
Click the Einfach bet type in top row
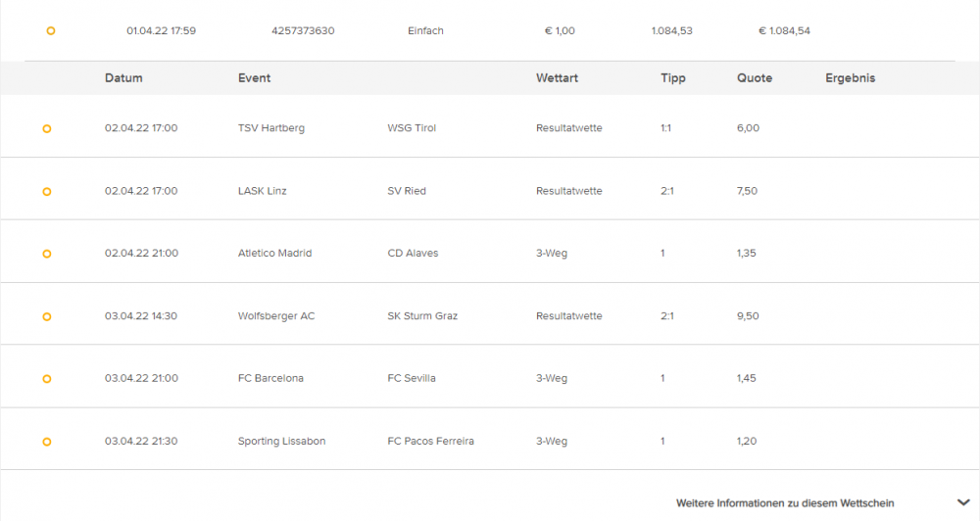(x=425, y=30)
